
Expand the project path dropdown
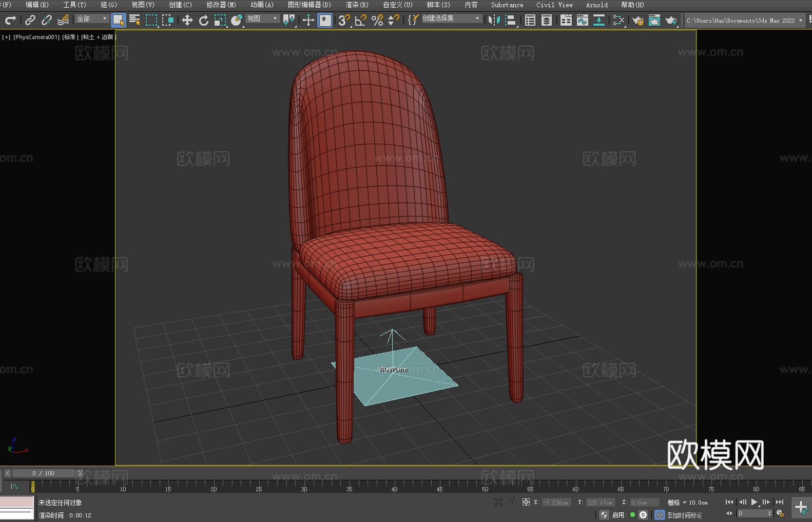(x=801, y=21)
